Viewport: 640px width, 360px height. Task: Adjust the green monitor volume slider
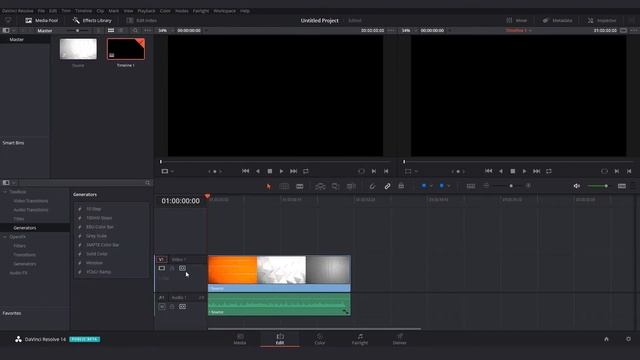[x=598, y=186]
